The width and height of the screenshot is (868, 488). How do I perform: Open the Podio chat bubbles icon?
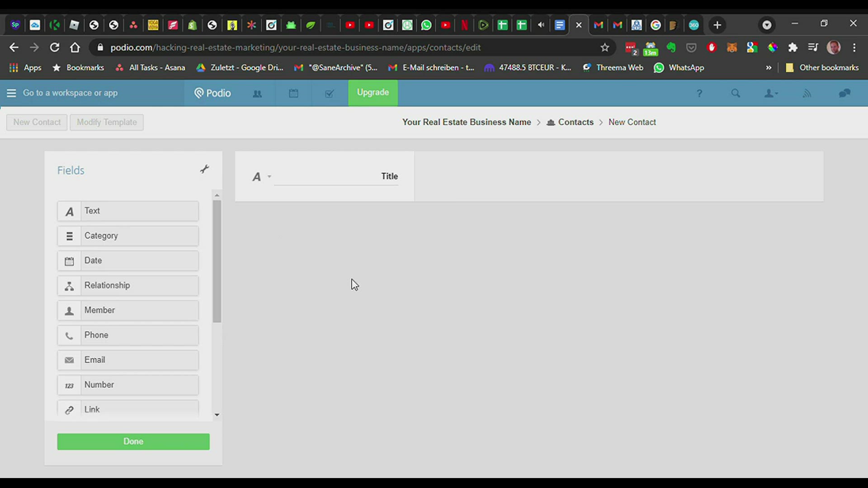844,94
